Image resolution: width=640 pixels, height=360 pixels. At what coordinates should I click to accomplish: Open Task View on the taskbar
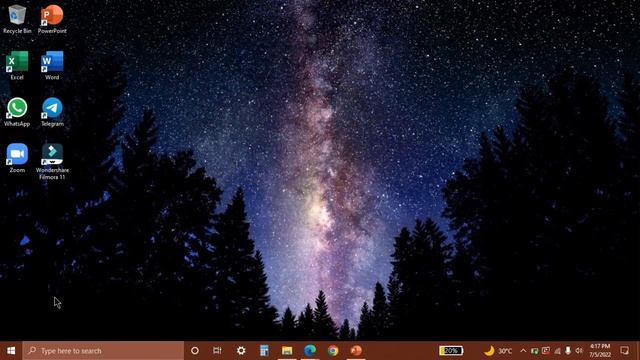(217, 351)
